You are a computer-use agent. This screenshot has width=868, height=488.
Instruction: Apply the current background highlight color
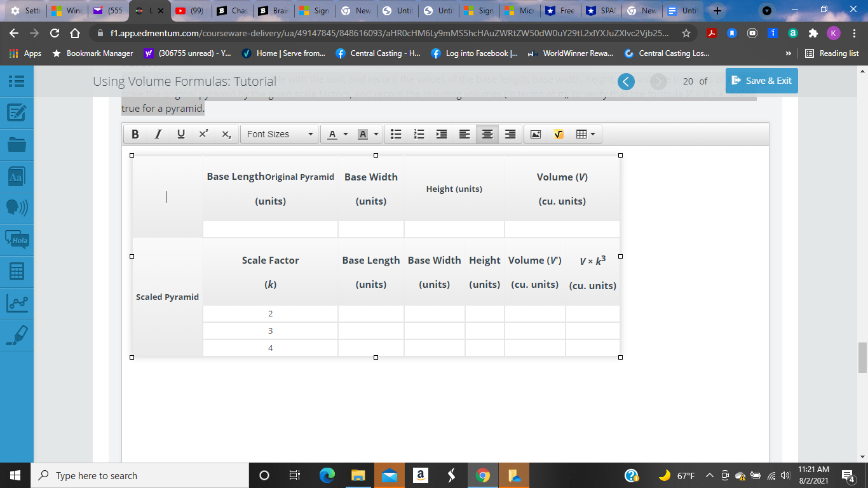click(363, 134)
